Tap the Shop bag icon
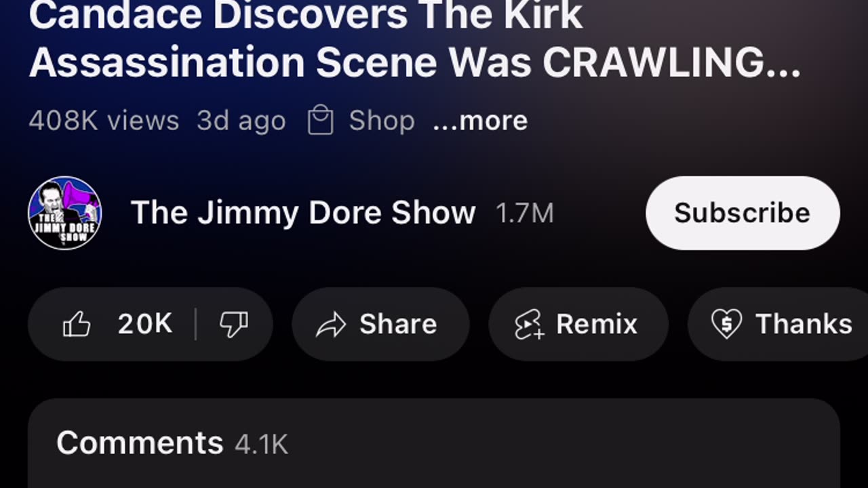This screenshot has width=868, height=488. tap(320, 121)
